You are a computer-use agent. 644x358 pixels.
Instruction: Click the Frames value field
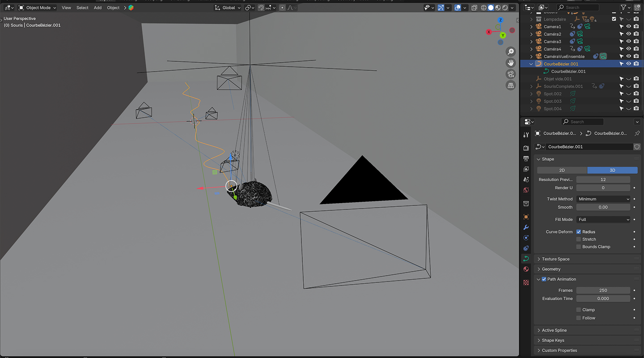pos(603,290)
